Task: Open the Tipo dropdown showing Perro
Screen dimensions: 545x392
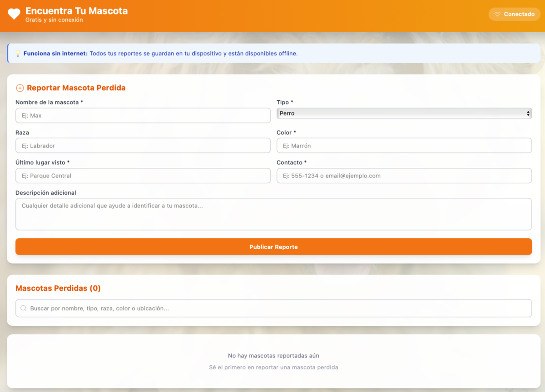Action: click(x=404, y=113)
